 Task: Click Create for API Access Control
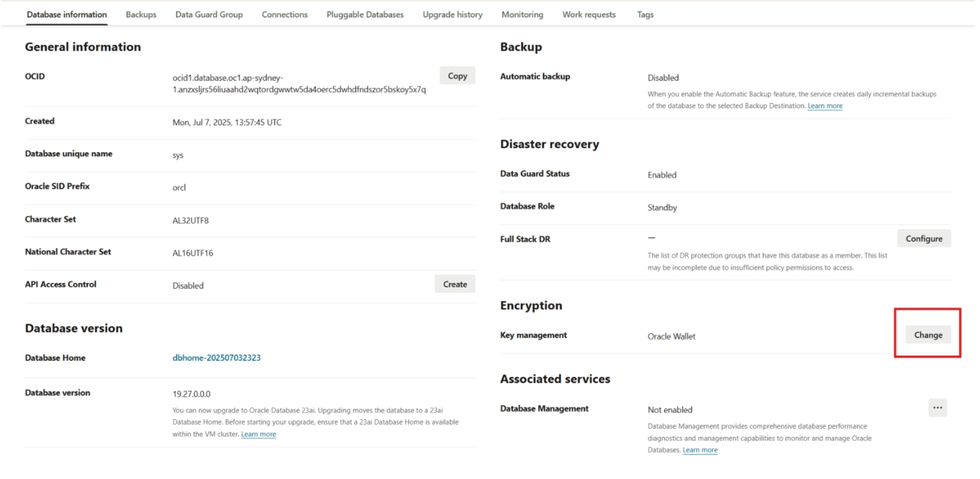pos(455,285)
